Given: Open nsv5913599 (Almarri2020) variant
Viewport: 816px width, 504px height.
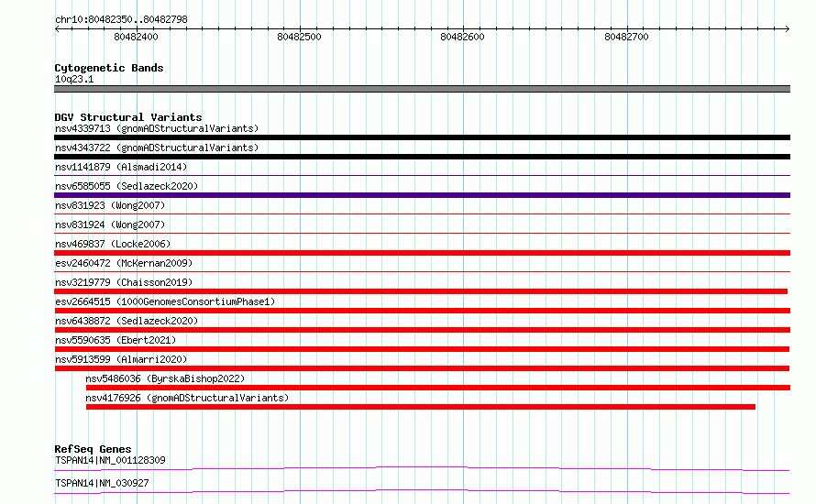Looking at the screenshot, I should pos(121,359).
